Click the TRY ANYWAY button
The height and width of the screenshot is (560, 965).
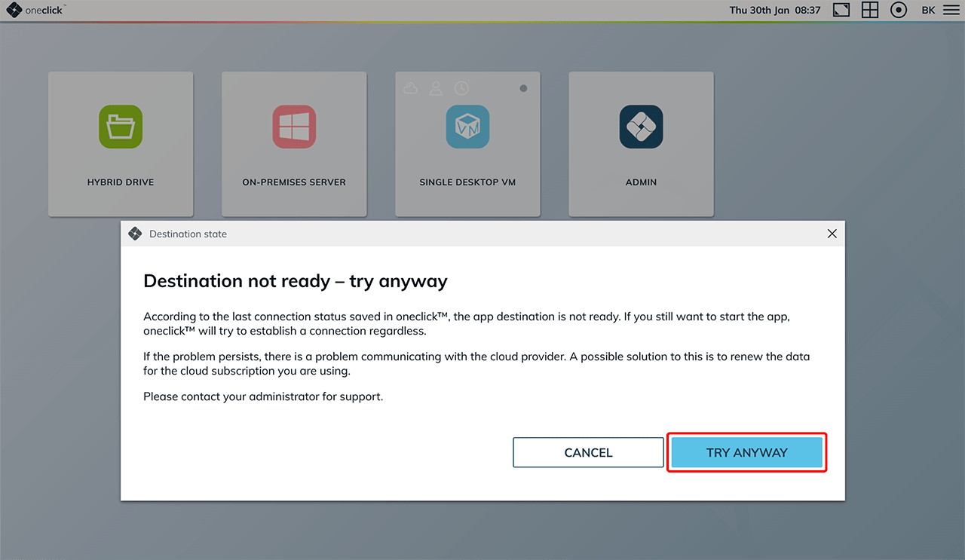coord(746,452)
